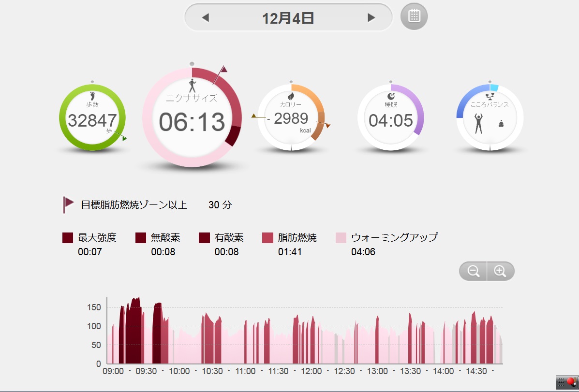Open the step count (歩数) circle
This screenshot has height=392, width=579.
(x=92, y=117)
